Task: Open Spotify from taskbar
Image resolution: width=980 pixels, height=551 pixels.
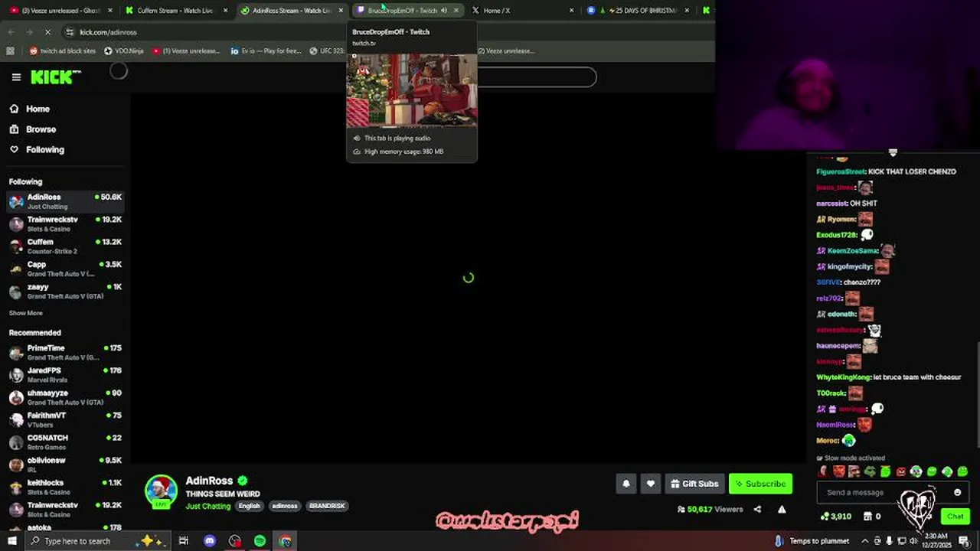Action: (260, 541)
